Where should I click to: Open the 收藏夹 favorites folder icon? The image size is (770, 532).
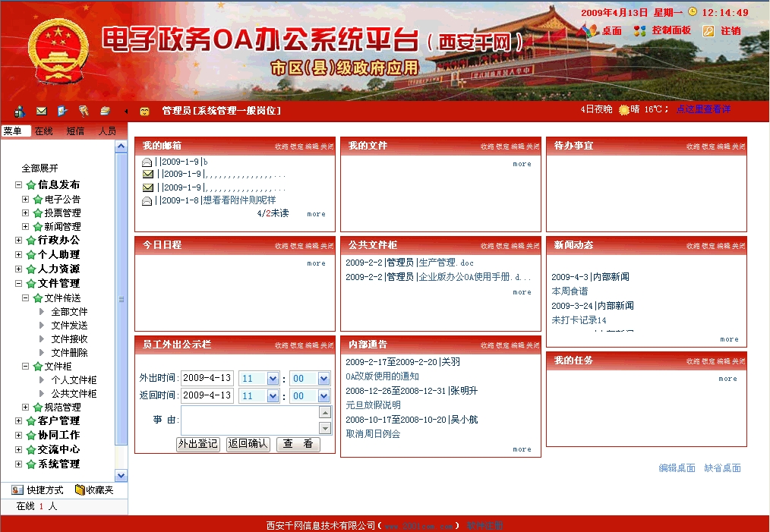pos(80,490)
